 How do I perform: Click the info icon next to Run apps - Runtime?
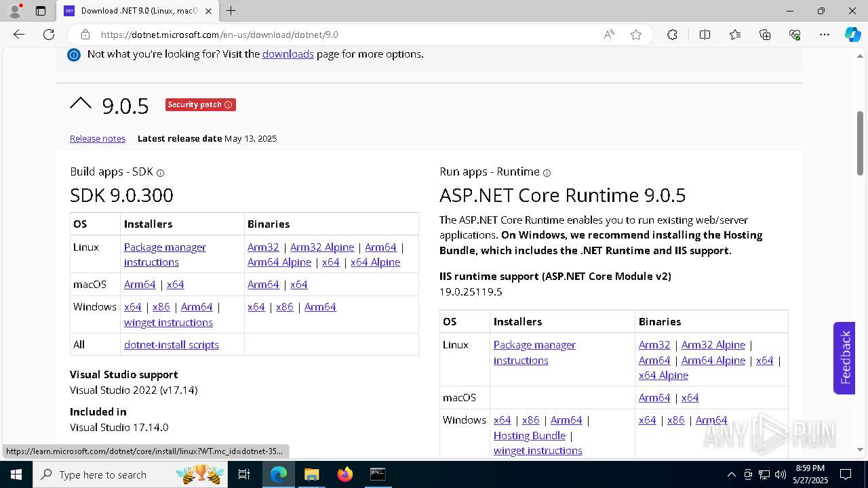[547, 173]
